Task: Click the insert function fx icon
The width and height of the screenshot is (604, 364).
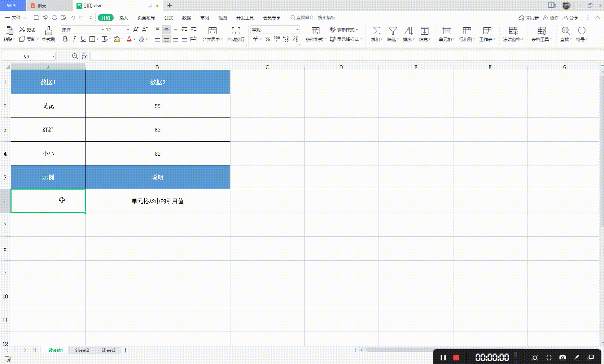Action: tap(84, 57)
